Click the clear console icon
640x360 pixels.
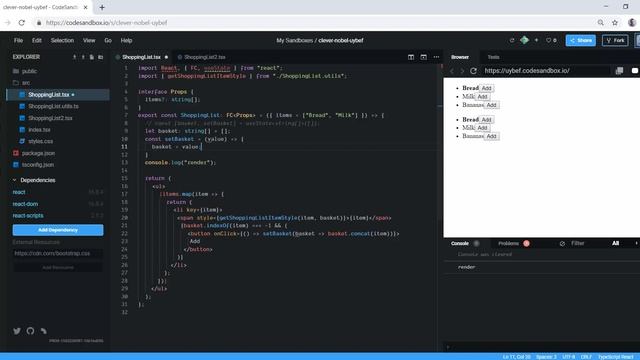(562, 243)
